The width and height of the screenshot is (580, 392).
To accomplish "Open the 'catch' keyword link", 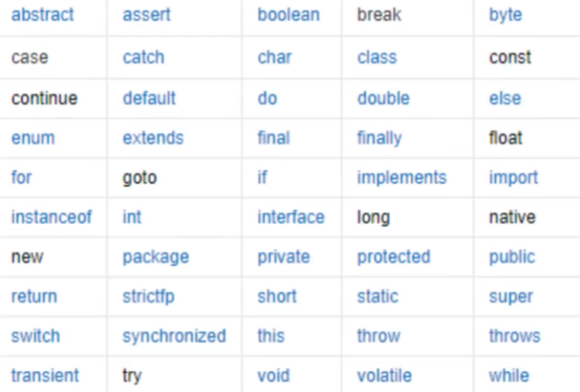I will [143, 57].
